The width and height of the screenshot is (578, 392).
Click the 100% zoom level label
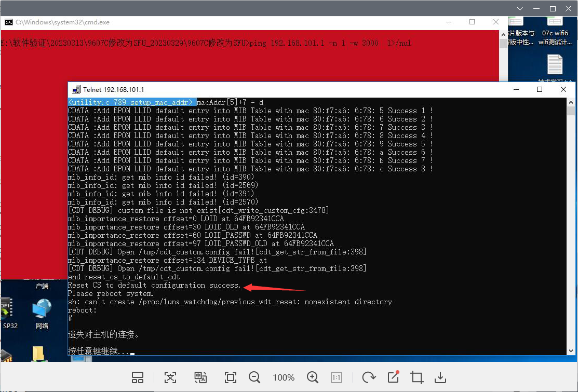[x=284, y=377]
